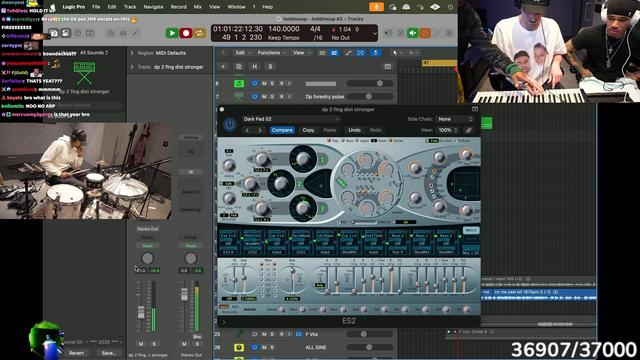Click the oscillator mix triangle pad
The image size is (640, 360).
(319, 184)
